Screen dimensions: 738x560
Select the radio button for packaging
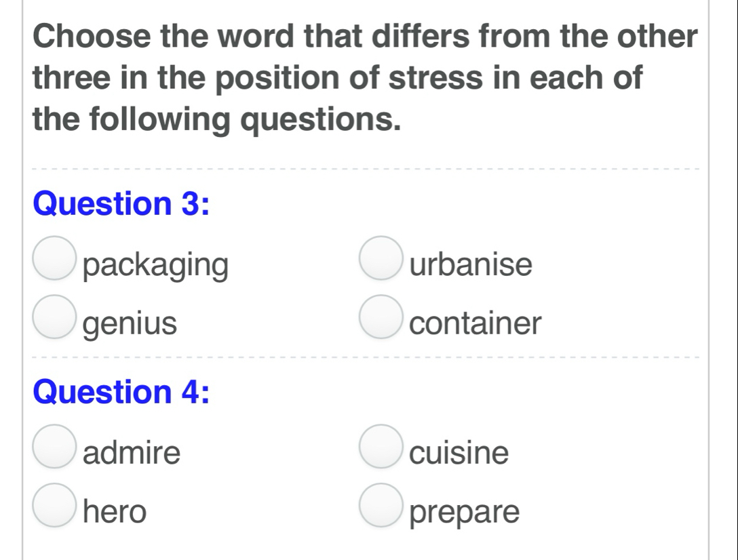click(54, 258)
